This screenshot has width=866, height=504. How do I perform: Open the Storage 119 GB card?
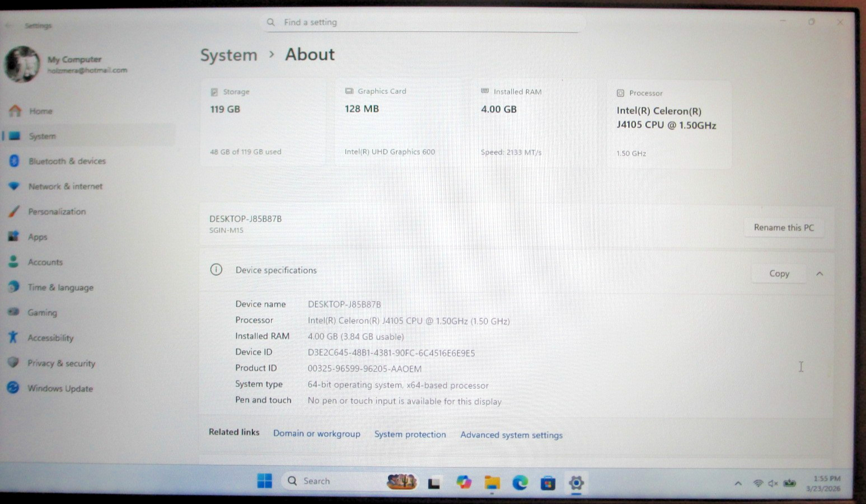click(263, 122)
